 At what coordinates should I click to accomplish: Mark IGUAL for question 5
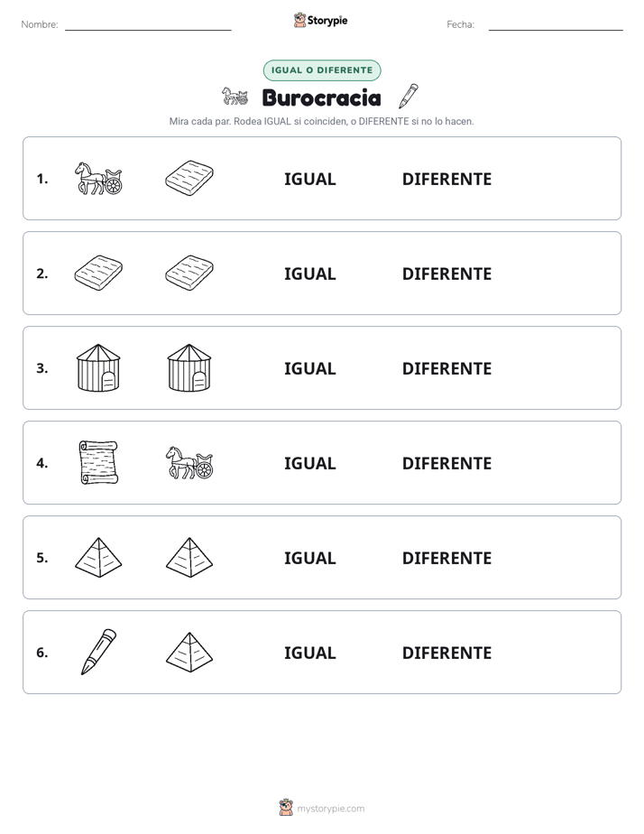[x=309, y=558]
